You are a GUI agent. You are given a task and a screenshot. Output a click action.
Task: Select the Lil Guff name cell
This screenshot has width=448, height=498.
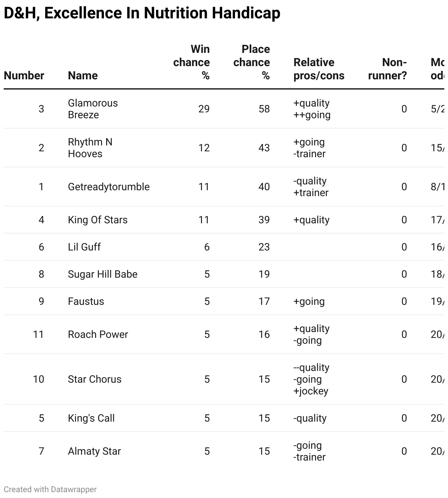(84, 247)
